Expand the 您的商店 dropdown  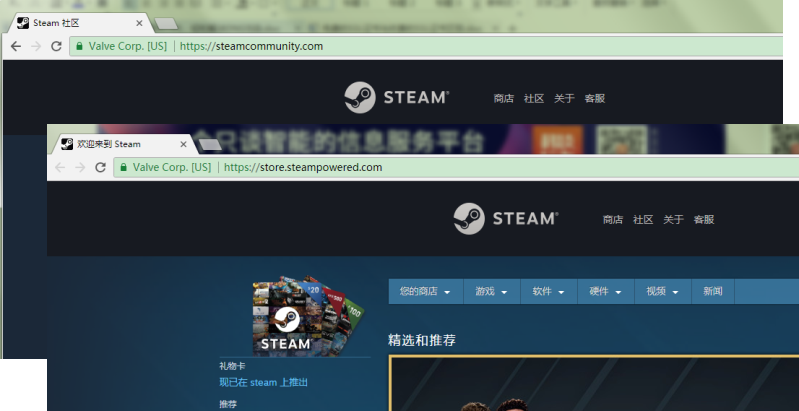pyautogui.click(x=425, y=291)
